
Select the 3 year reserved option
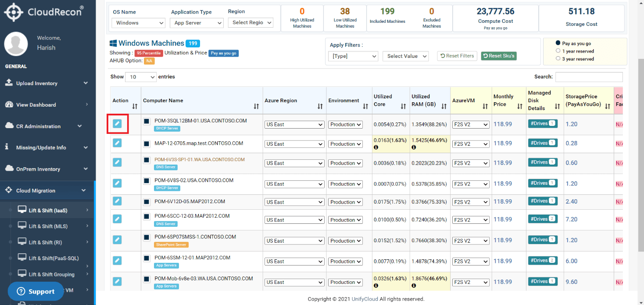pyautogui.click(x=558, y=58)
